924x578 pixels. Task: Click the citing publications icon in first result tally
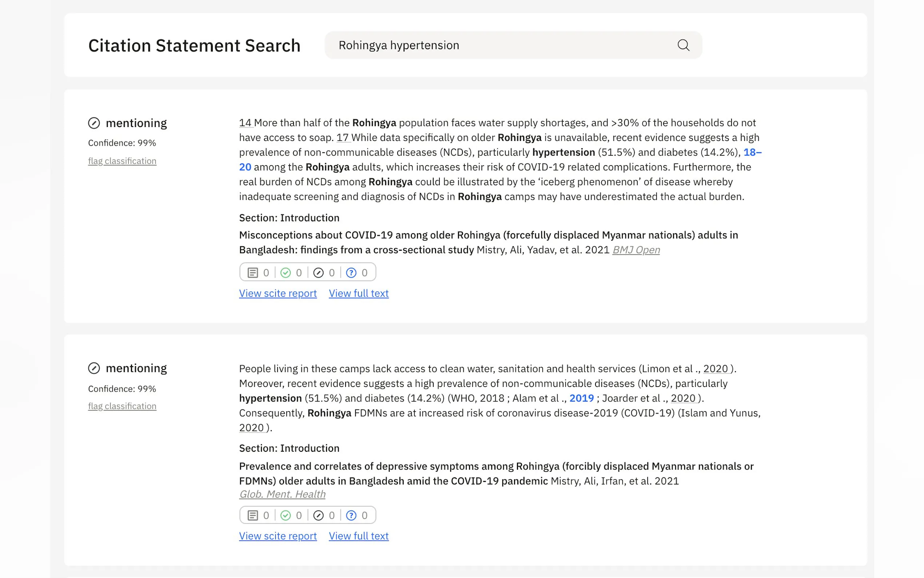pyautogui.click(x=252, y=273)
